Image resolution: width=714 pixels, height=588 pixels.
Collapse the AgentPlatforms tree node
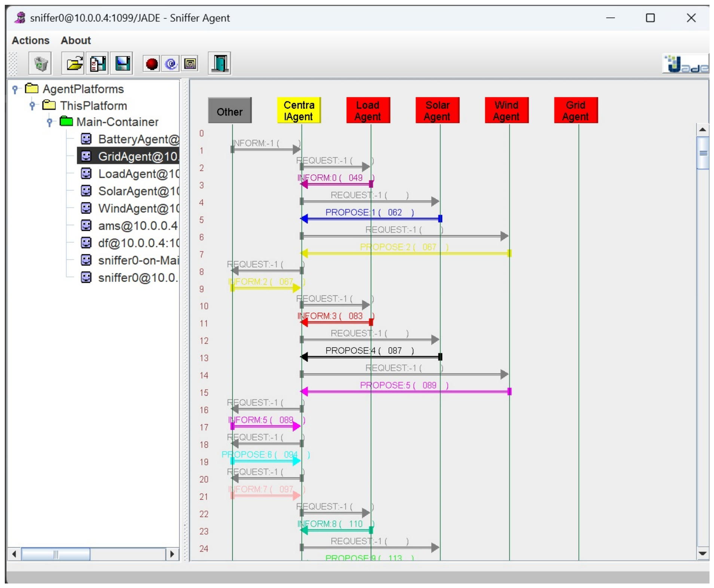[15, 89]
